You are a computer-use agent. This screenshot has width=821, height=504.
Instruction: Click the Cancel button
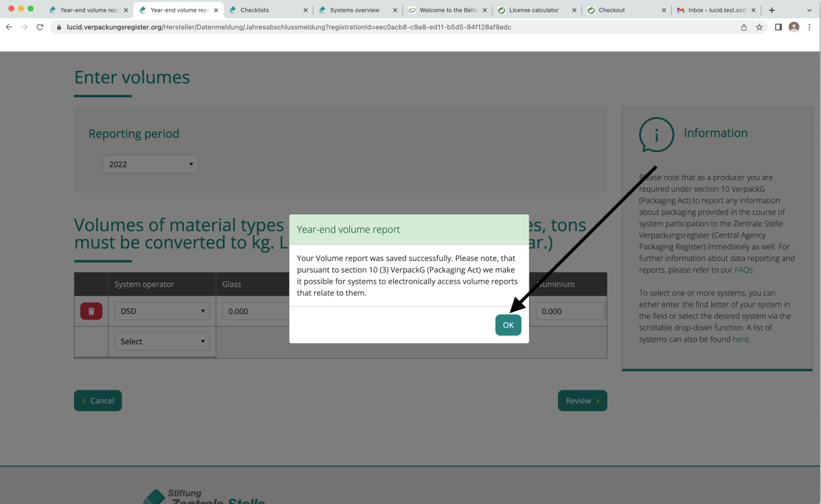[x=98, y=401]
